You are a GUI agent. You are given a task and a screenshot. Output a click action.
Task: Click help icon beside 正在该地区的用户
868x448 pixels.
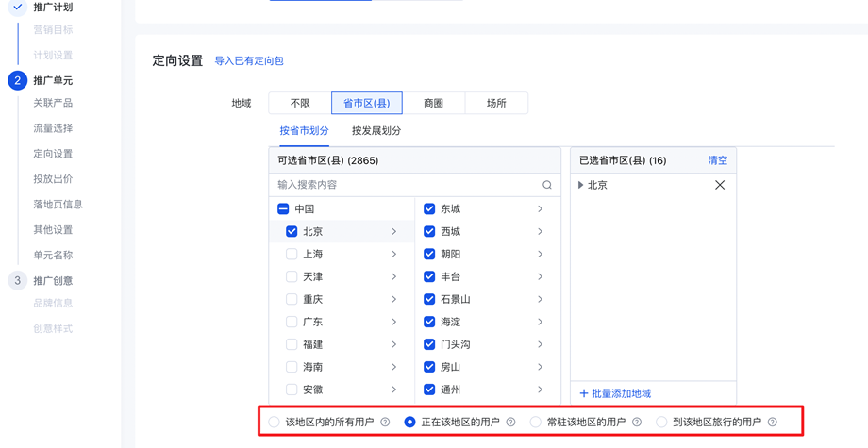tap(511, 423)
